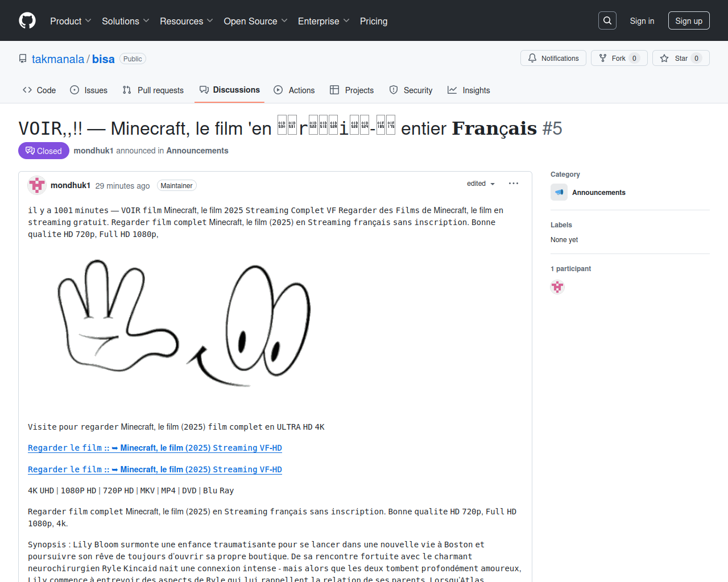The image size is (728, 582).
Task: Open Announcements link under the title
Action: click(x=197, y=151)
